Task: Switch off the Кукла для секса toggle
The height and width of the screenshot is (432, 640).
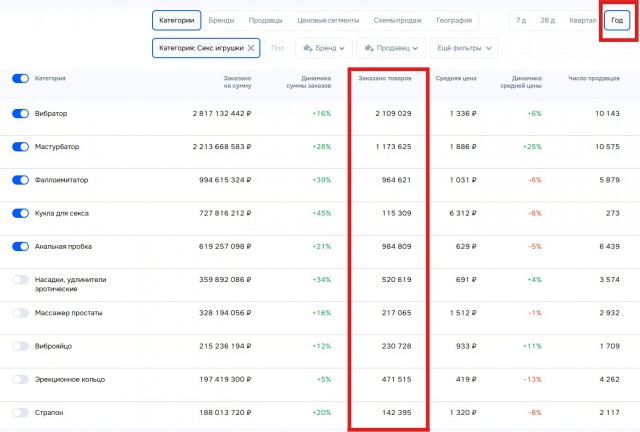Action: pos(20,213)
